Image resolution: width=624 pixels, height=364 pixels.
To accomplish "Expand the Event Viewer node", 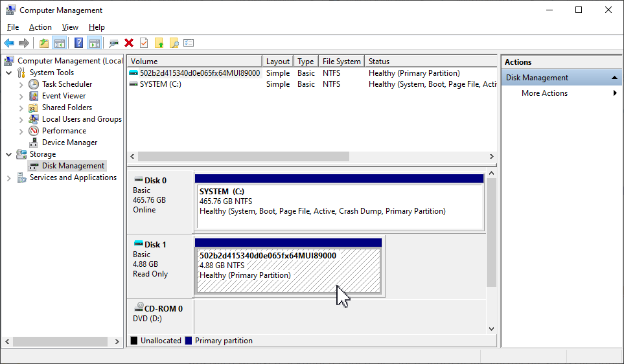I will [21, 97].
